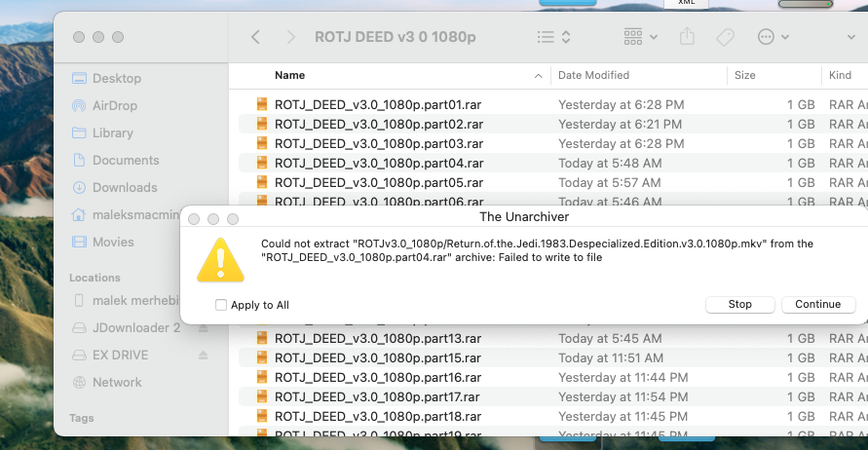Select ROTJ_DEED_v3.0_1080p.part15.rar file
Image resolution: width=868 pixels, height=450 pixels.
coord(378,358)
